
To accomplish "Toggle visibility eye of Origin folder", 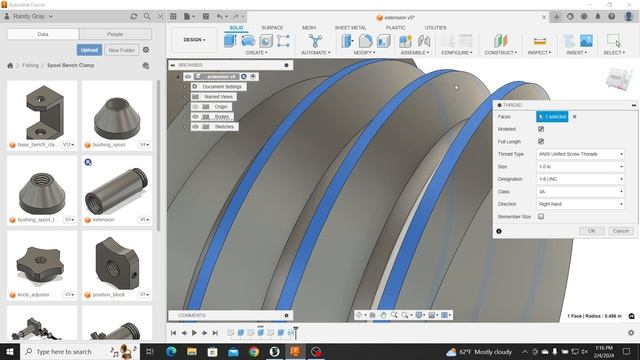I will click(x=196, y=107).
